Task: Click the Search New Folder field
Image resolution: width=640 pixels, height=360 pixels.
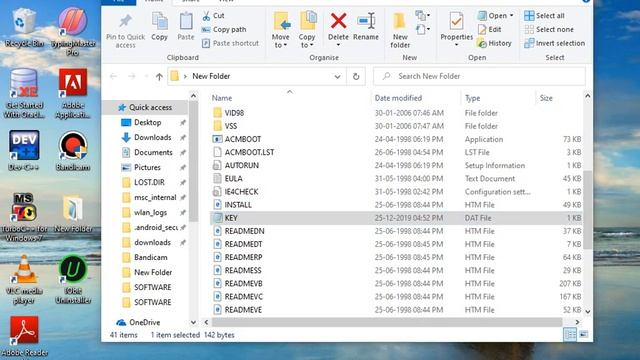Action: point(479,76)
